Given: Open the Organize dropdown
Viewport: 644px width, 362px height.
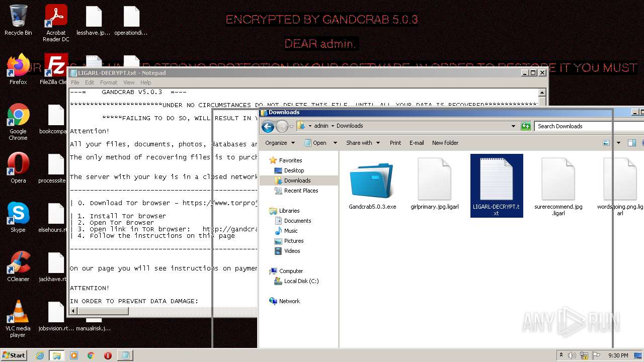Looking at the screenshot, I should tap(280, 143).
